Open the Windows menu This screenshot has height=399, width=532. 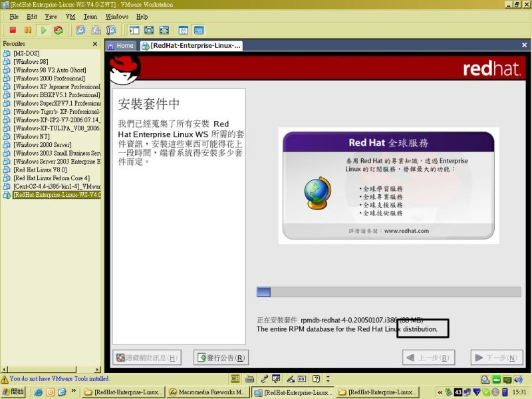pyautogui.click(x=117, y=16)
